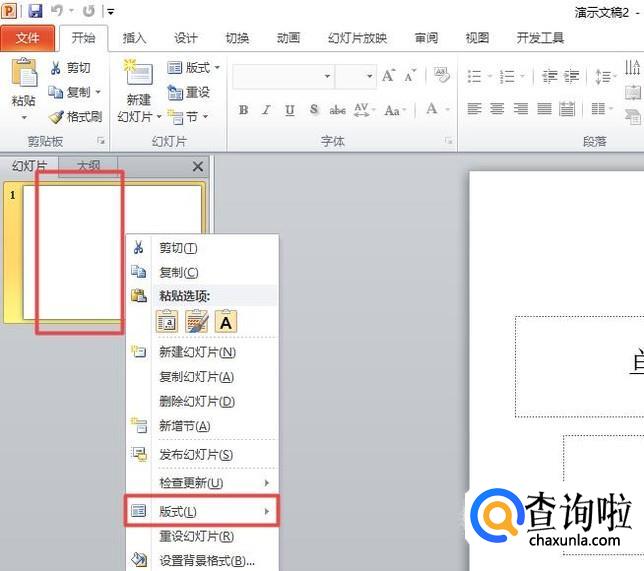644x571 pixels.
Task: Click the 重设 button in the ribbon
Action: coord(189,92)
